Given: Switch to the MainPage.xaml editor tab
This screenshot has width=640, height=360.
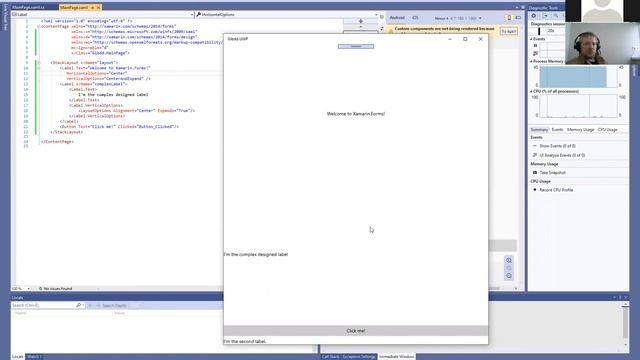Looking at the screenshot, I should click(74, 7).
